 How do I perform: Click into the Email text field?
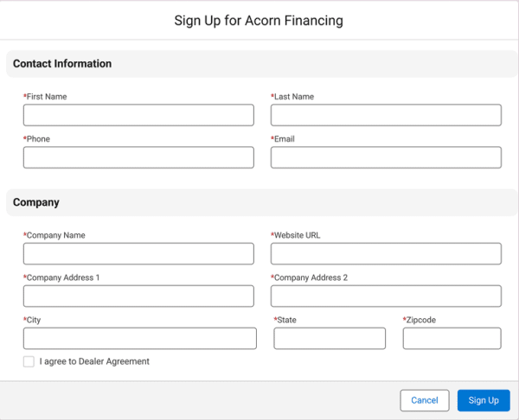point(386,157)
